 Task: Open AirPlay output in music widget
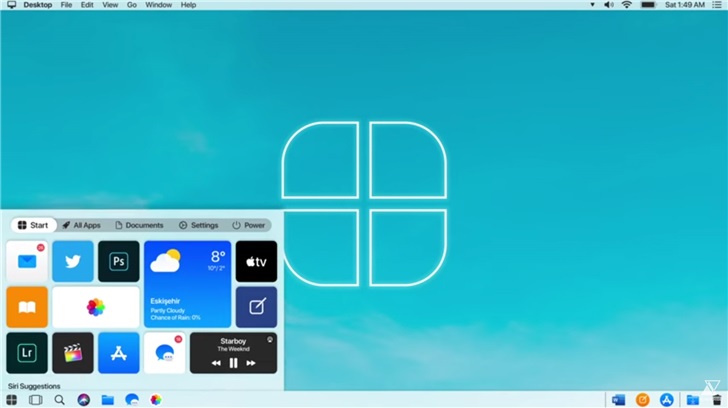(x=270, y=340)
